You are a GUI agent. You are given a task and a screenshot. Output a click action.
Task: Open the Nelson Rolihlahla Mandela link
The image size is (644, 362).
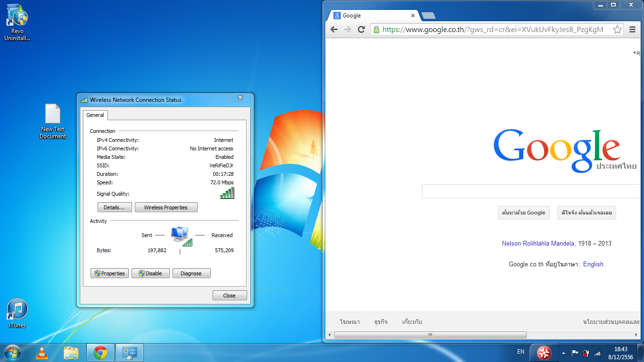(538, 243)
